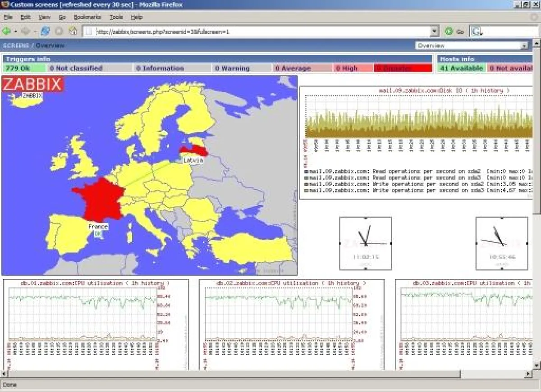Click the Back navigation arrow
Viewport: 541px width, 392px height.
[7, 31]
